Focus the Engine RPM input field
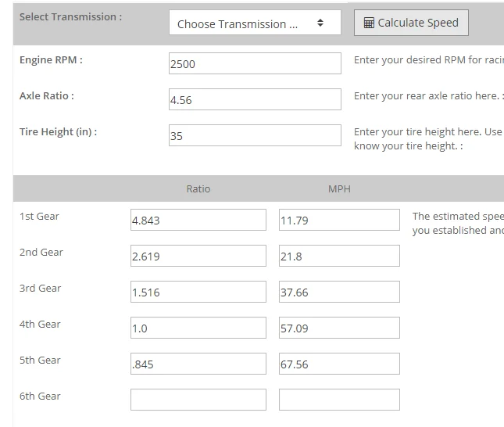 point(255,63)
